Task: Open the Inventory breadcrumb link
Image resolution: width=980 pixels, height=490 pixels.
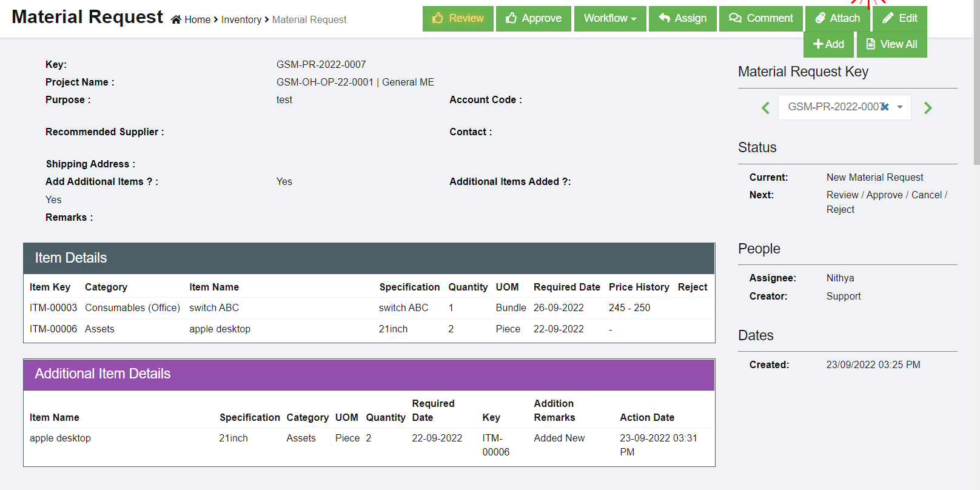Action: pos(241,19)
